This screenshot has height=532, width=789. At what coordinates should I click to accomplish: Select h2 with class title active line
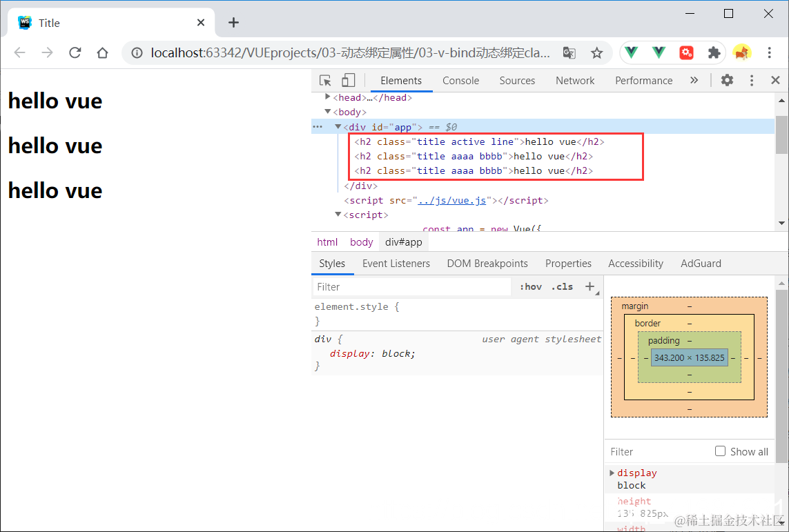coord(479,142)
